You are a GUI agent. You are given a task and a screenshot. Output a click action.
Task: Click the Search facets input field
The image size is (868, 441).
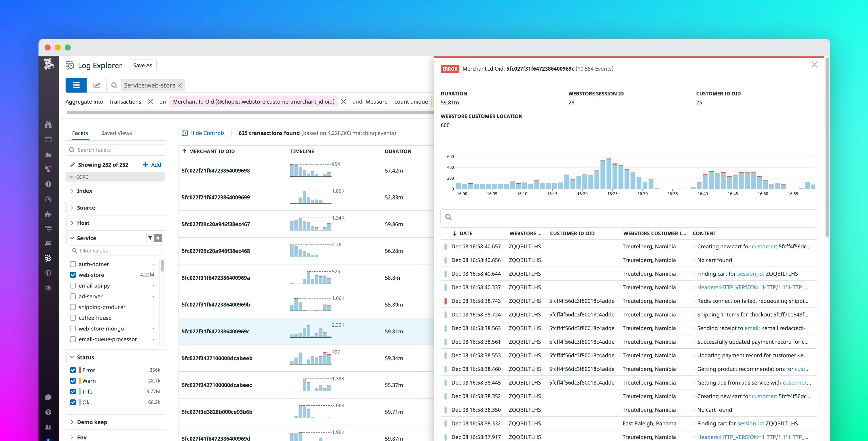click(115, 150)
